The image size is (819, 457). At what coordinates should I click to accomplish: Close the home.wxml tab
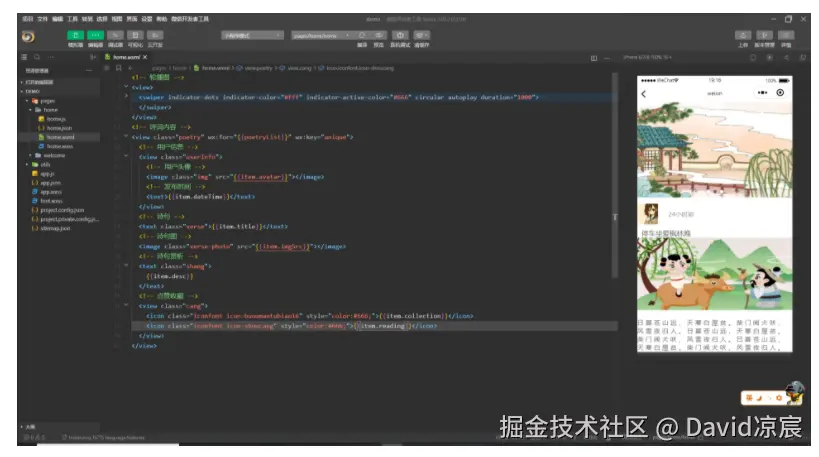[145, 57]
